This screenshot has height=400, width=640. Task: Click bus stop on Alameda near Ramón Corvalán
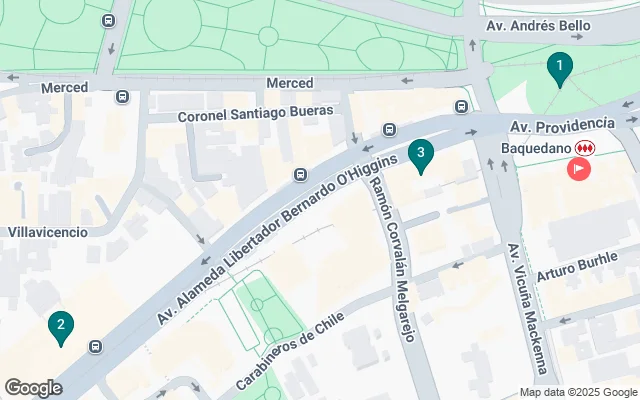coord(389,130)
